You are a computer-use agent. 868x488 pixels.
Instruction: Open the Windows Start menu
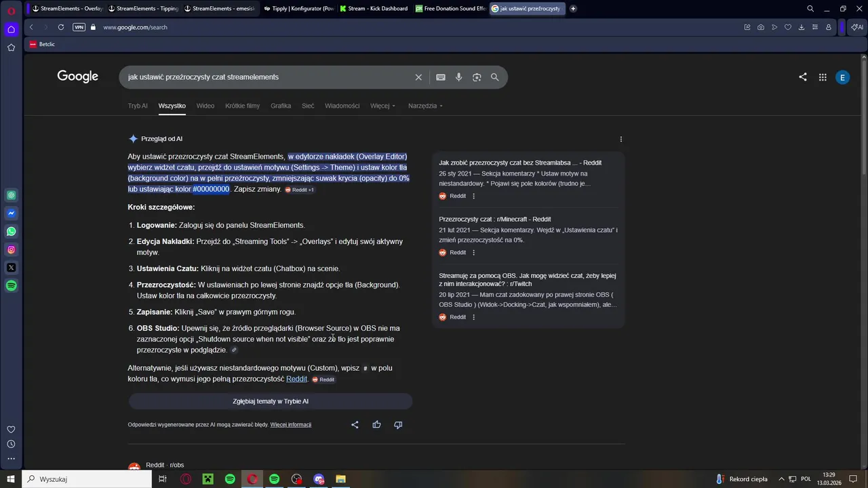click(10, 479)
